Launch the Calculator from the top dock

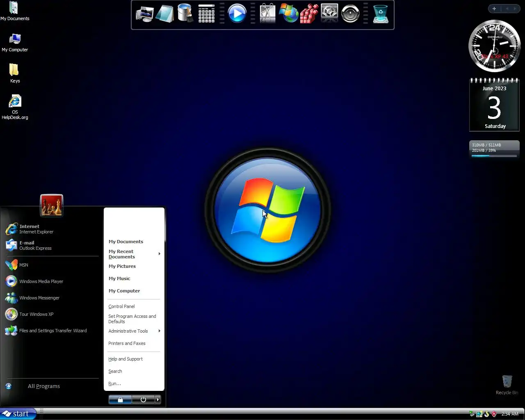pos(206,14)
